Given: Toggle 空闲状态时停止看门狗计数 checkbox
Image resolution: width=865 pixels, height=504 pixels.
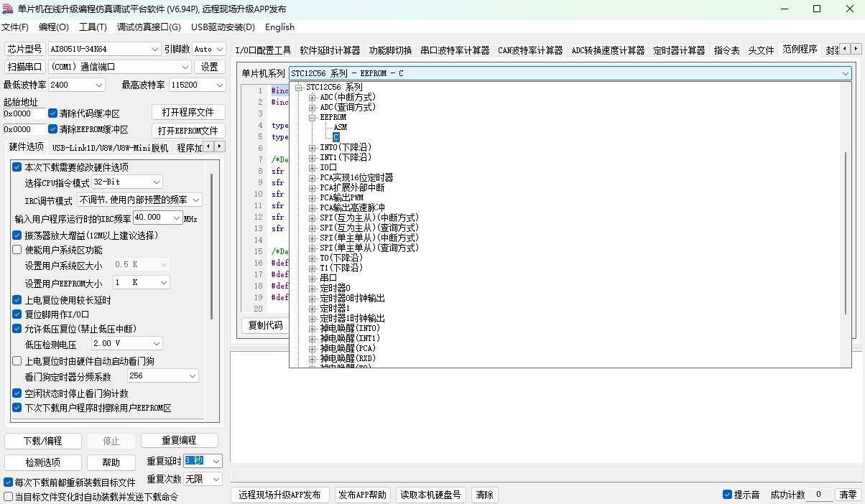Looking at the screenshot, I should coord(17,393).
